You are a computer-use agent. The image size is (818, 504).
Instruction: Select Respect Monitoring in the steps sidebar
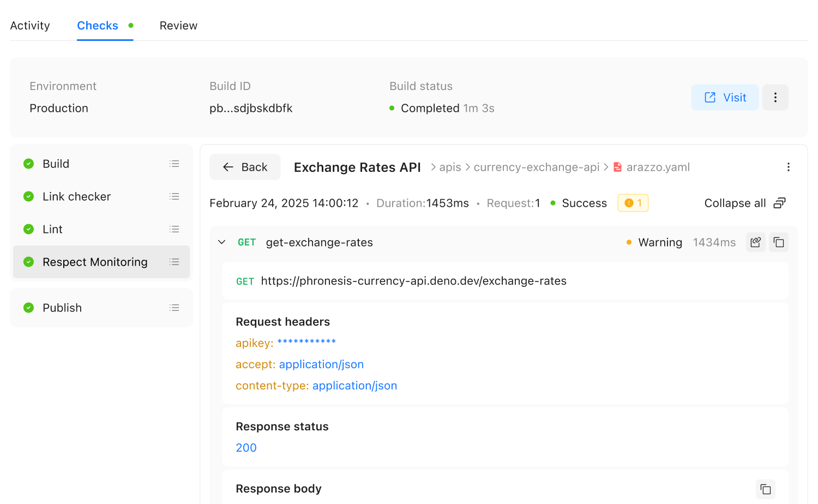pos(95,262)
